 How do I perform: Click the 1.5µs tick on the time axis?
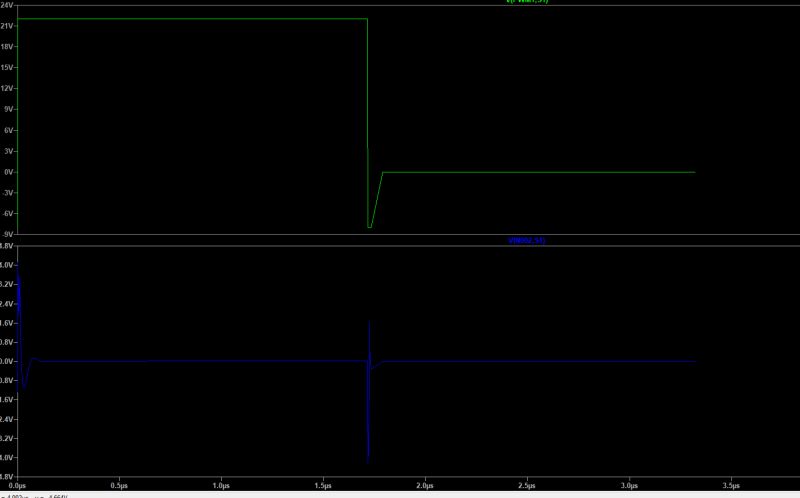[x=323, y=486]
